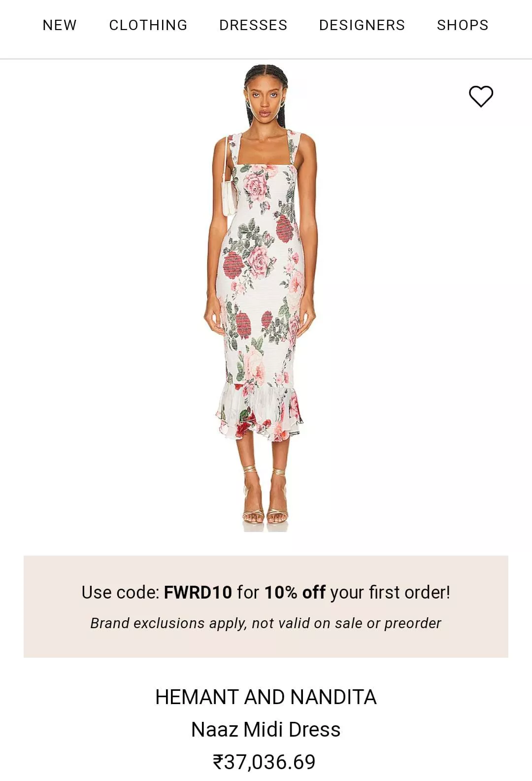Screen dimensions: 532x781
Task: Open the NEW menu item
Action: tap(60, 25)
